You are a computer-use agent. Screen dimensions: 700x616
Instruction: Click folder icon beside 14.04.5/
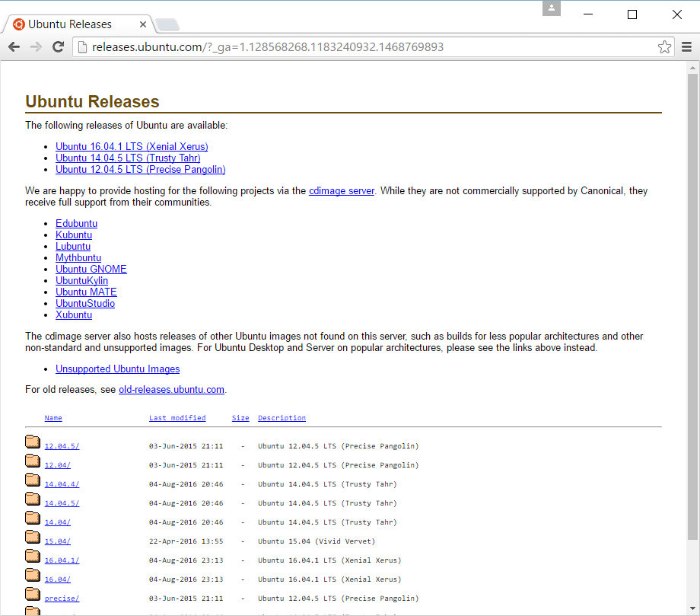33,499
